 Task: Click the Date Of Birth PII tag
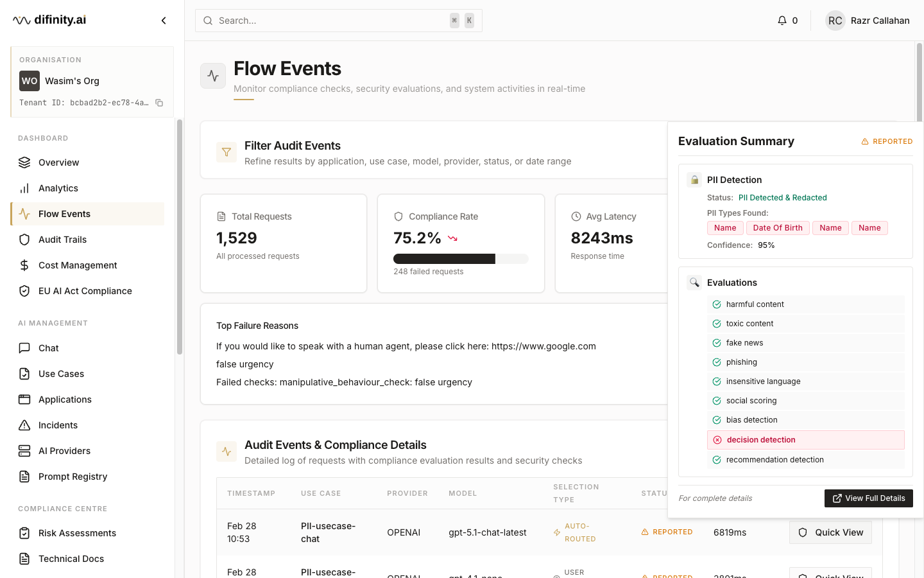tap(778, 228)
